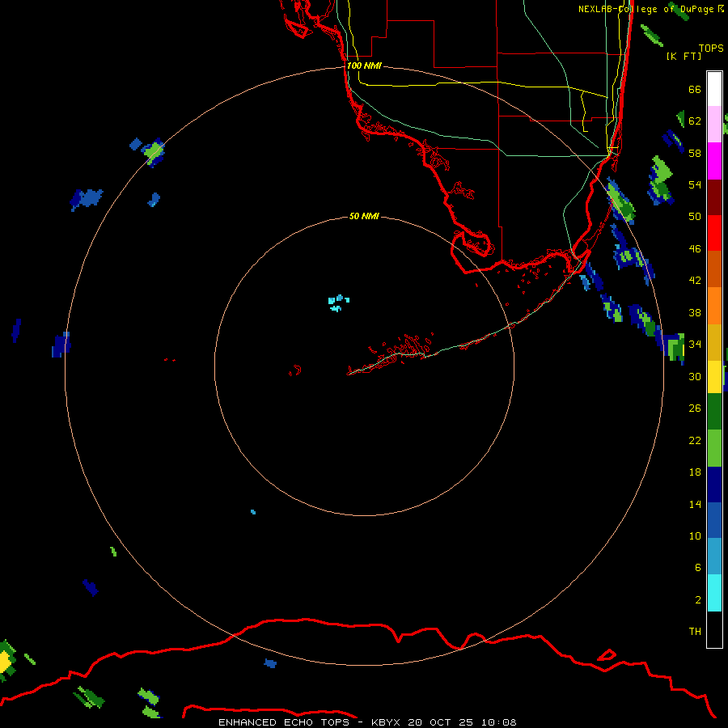Click the "54" legend value

695,184
